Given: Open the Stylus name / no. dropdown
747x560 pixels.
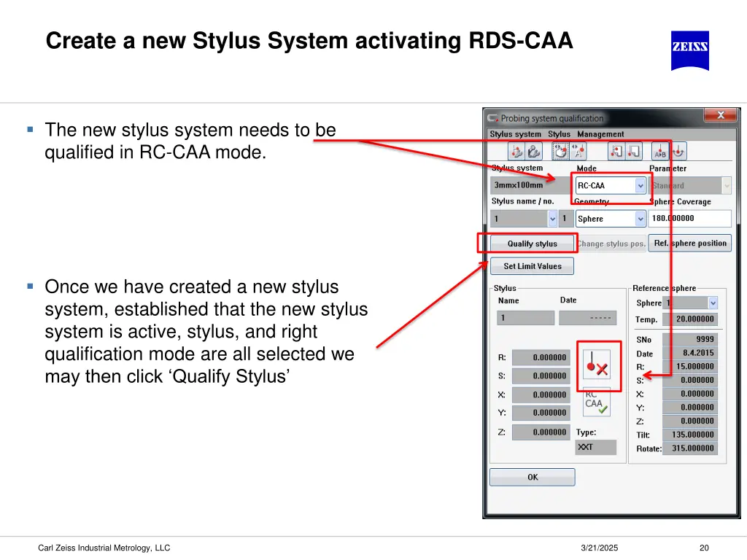Looking at the screenshot, I should click(552, 219).
